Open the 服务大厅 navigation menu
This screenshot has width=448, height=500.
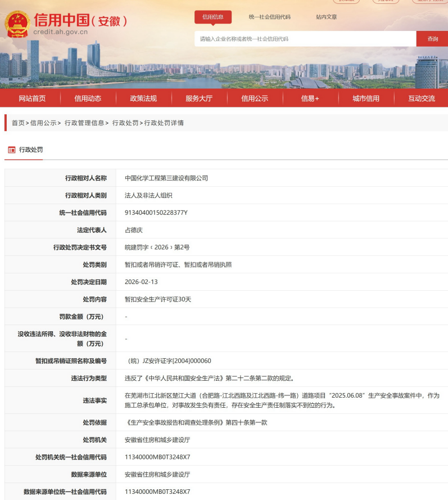[199, 98]
